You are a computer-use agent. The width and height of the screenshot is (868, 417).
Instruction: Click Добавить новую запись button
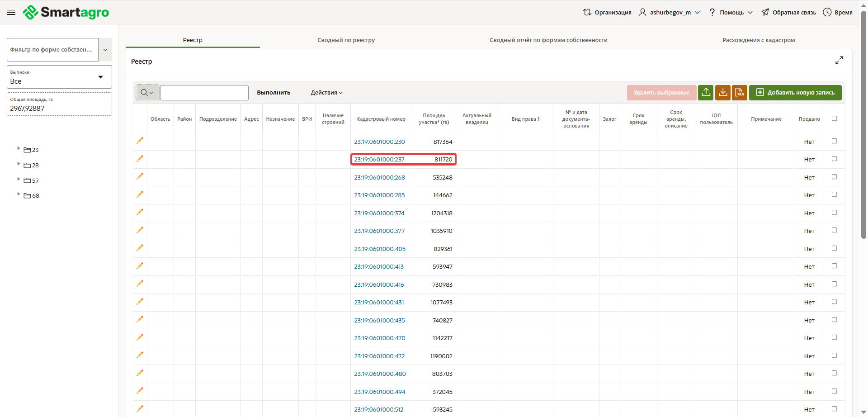(795, 93)
